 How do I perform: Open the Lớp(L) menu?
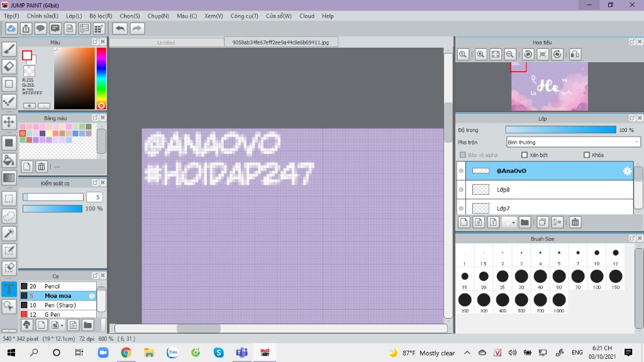point(74,16)
